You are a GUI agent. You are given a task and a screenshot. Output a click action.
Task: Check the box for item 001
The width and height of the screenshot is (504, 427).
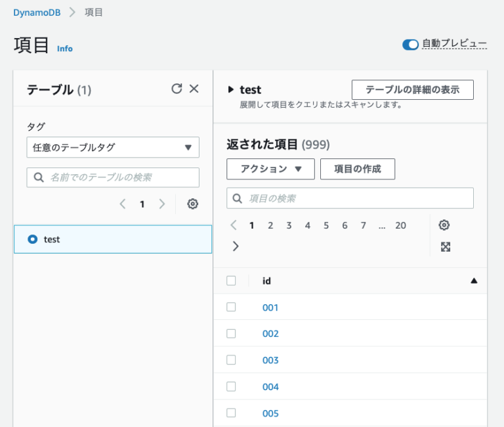(231, 307)
